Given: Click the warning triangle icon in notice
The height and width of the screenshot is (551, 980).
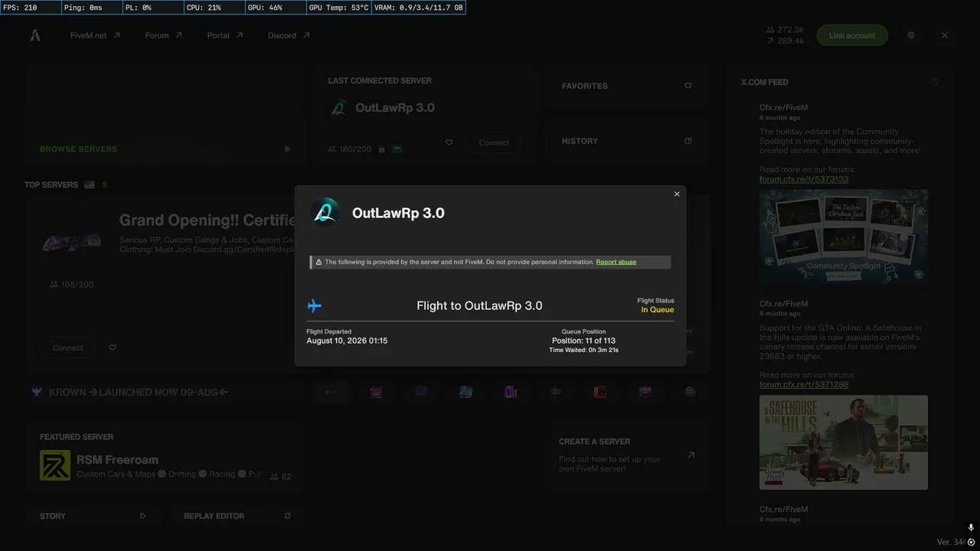Looking at the screenshot, I should coord(318,262).
